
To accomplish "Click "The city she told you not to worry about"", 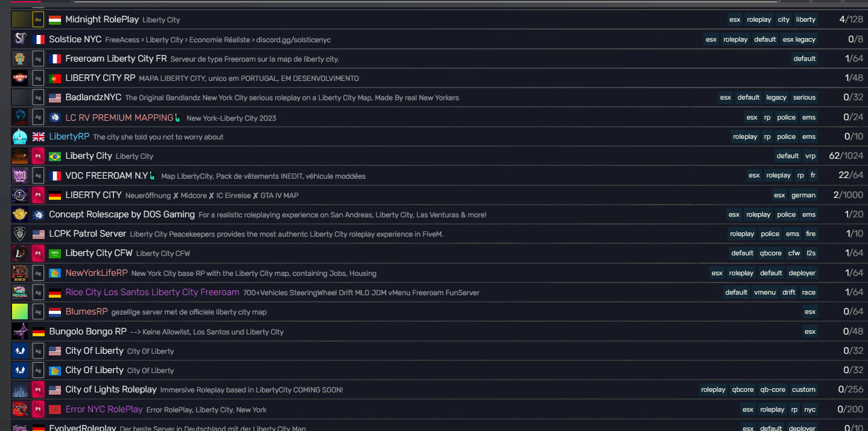I will [x=158, y=137].
